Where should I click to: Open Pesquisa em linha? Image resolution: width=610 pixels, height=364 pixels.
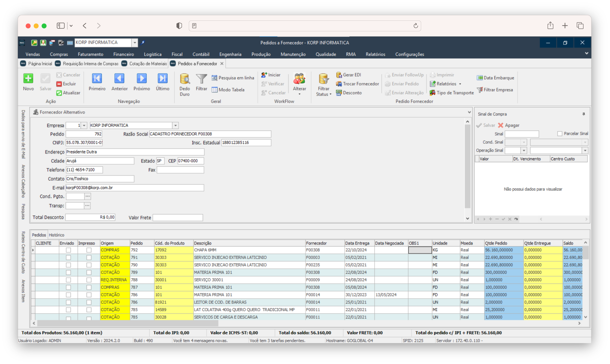(233, 78)
